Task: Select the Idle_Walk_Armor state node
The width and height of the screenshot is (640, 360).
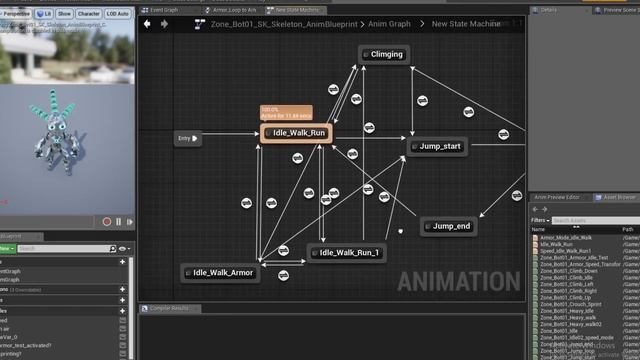Action: pyautogui.click(x=220, y=273)
